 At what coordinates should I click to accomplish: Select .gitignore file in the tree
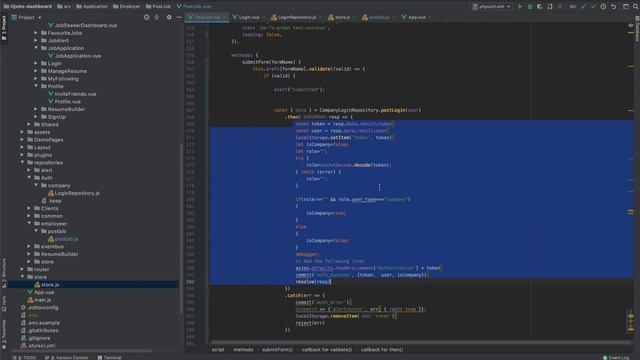[x=36, y=338]
